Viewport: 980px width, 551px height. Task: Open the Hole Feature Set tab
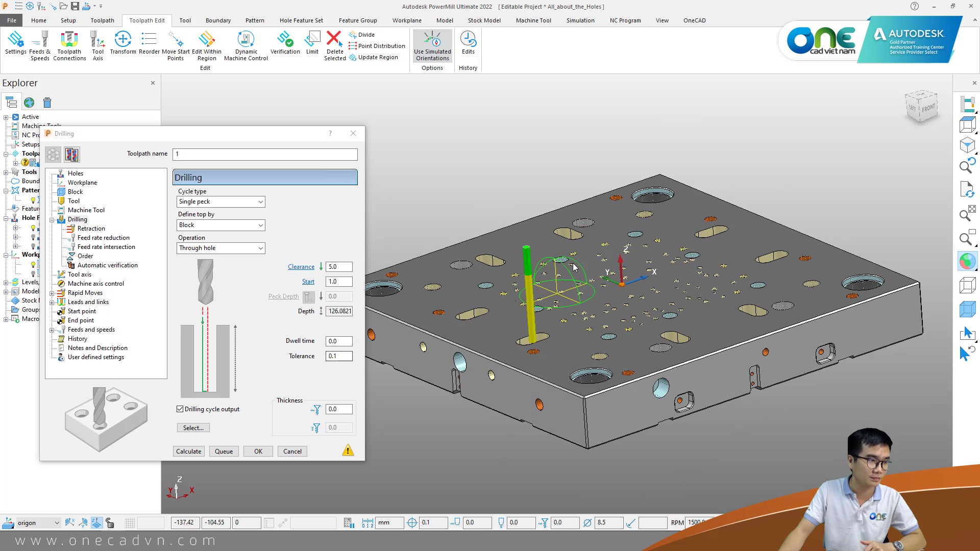(301, 20)
